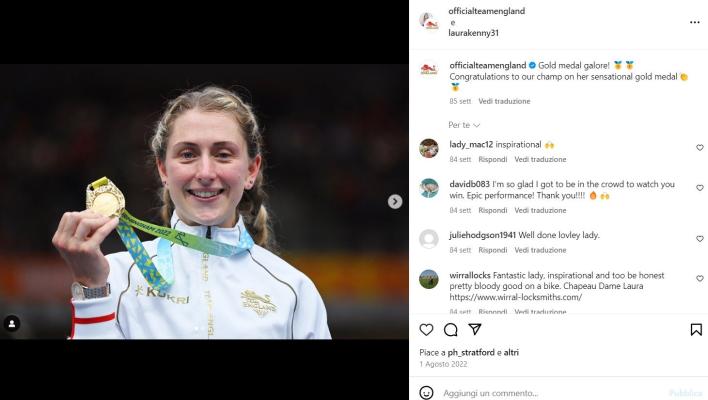Like the post with the heart icon
Screen dimensions: 708x400
[426, 330]
